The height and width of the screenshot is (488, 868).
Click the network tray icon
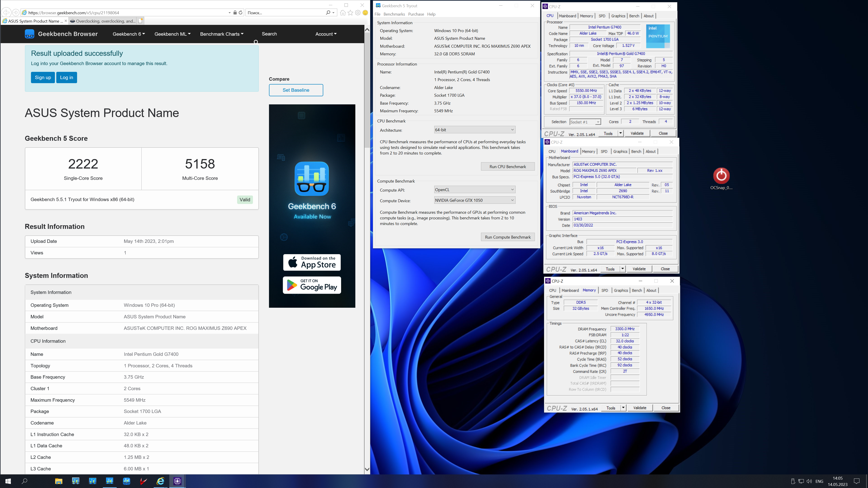pyautogui.click(x=801, y=481)
